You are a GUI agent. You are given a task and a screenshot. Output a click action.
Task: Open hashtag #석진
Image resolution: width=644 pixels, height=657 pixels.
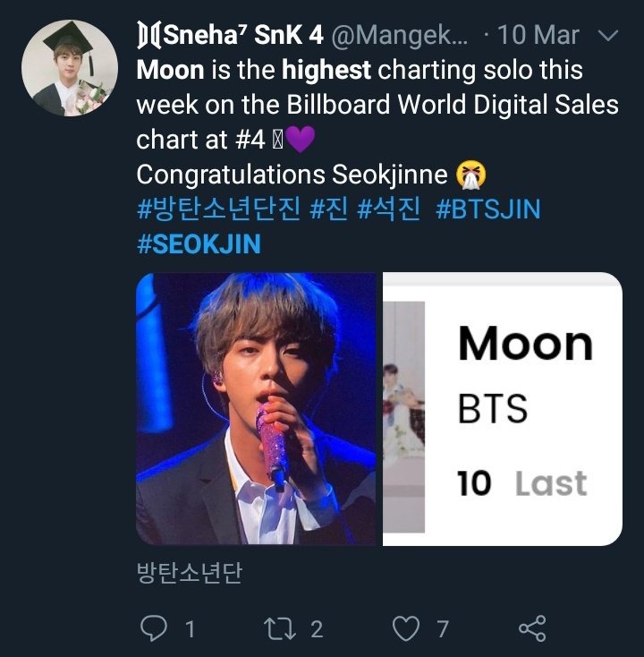tap(388, 209)
